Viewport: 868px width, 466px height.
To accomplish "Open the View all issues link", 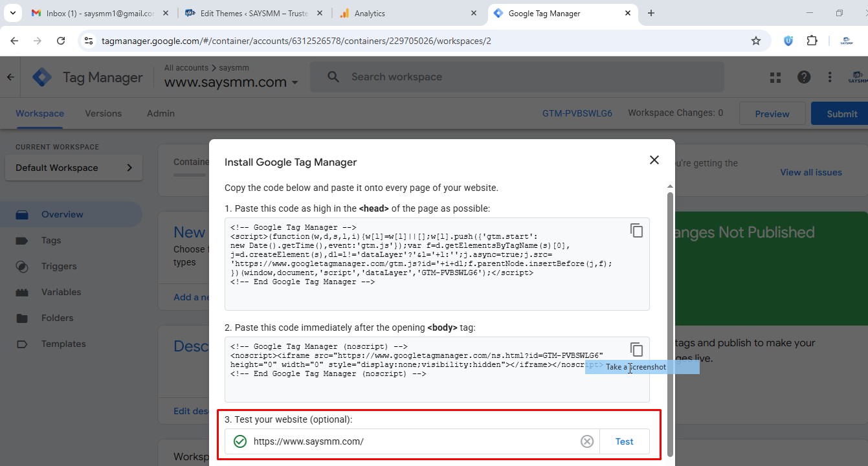I will (810, 172).
